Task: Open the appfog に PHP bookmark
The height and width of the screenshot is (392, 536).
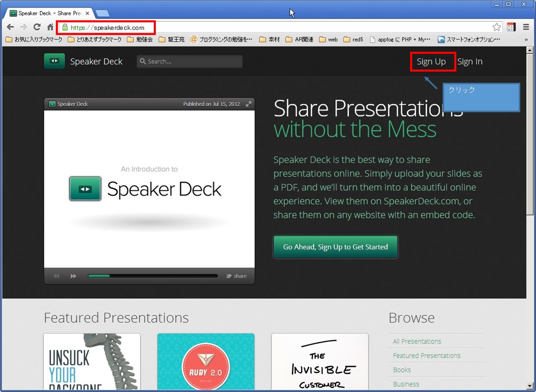Action: click(x=400, y=39)
